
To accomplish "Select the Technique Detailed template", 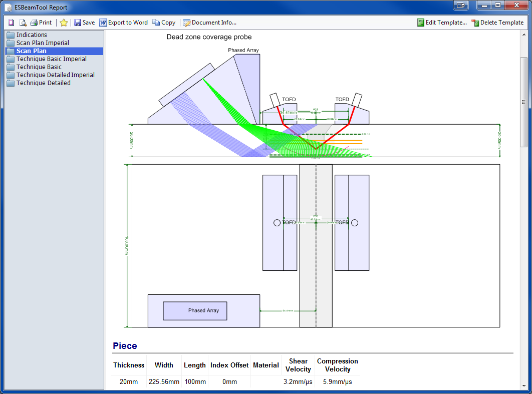I will point(44,83).
